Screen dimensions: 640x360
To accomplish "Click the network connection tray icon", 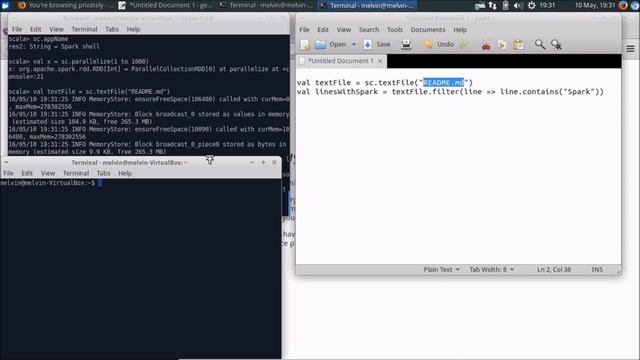I will click(493, 5).
